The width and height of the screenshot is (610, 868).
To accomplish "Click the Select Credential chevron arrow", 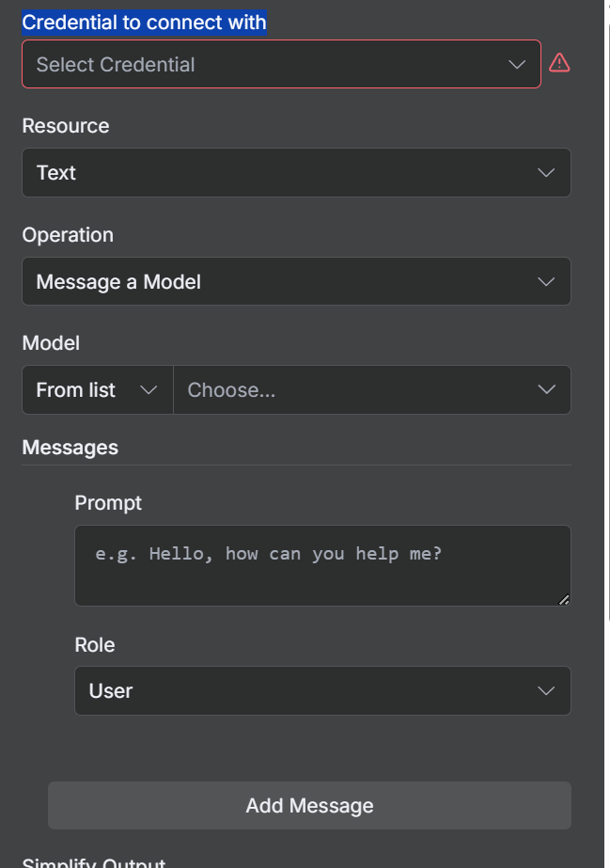I will pos(517,64).
